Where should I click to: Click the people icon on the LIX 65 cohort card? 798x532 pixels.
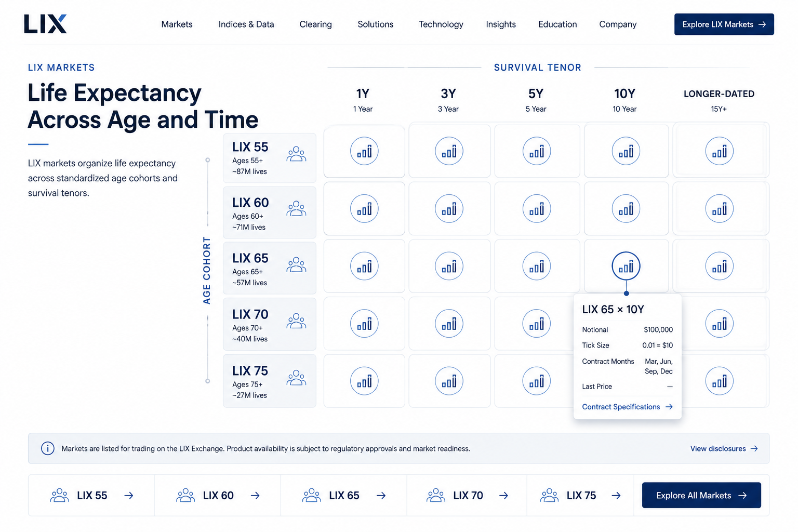pos(296,264)
